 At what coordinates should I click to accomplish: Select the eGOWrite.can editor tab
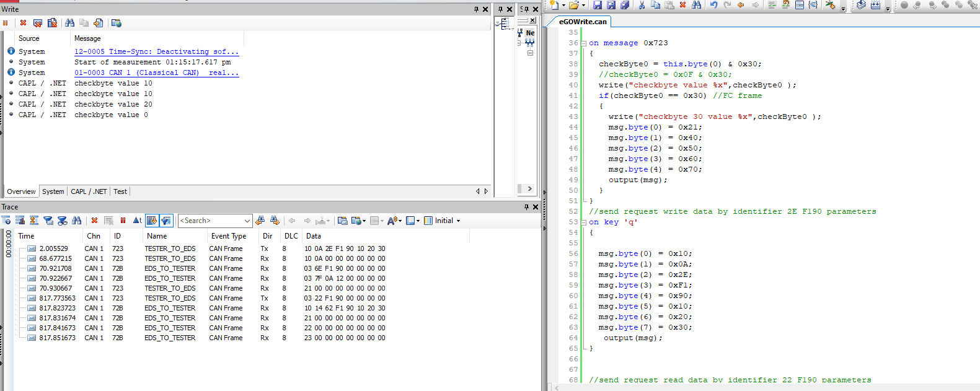tap(583, 22)
